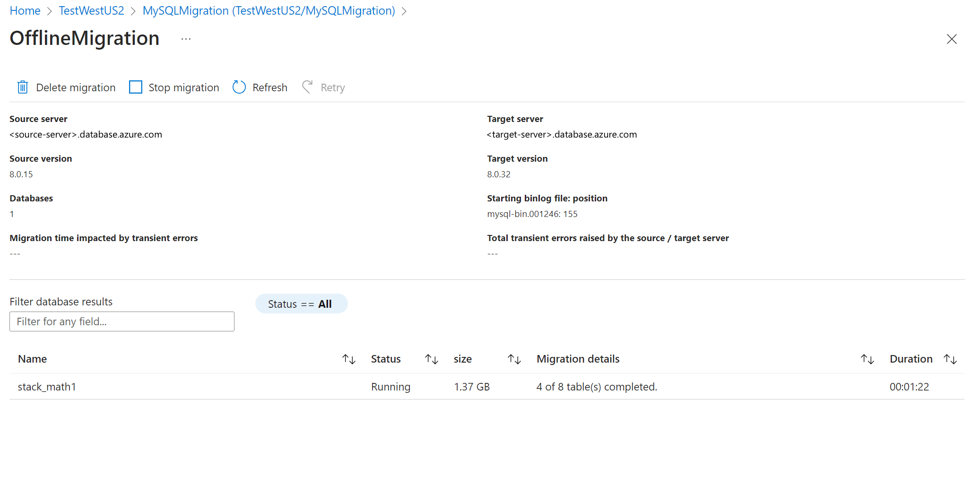Screen dimensions: 980x477
Task: Close the OfflineMigration pane
Action: 952,39
